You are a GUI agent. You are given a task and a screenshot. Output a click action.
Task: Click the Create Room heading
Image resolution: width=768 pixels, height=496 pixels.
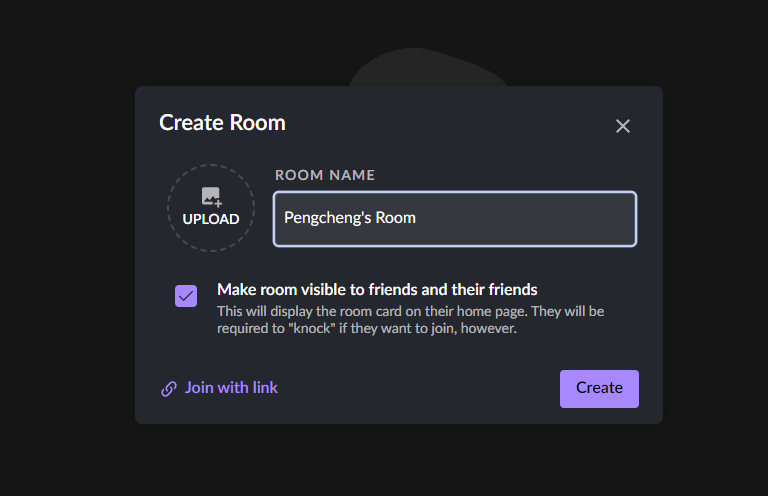click(222, 122)
